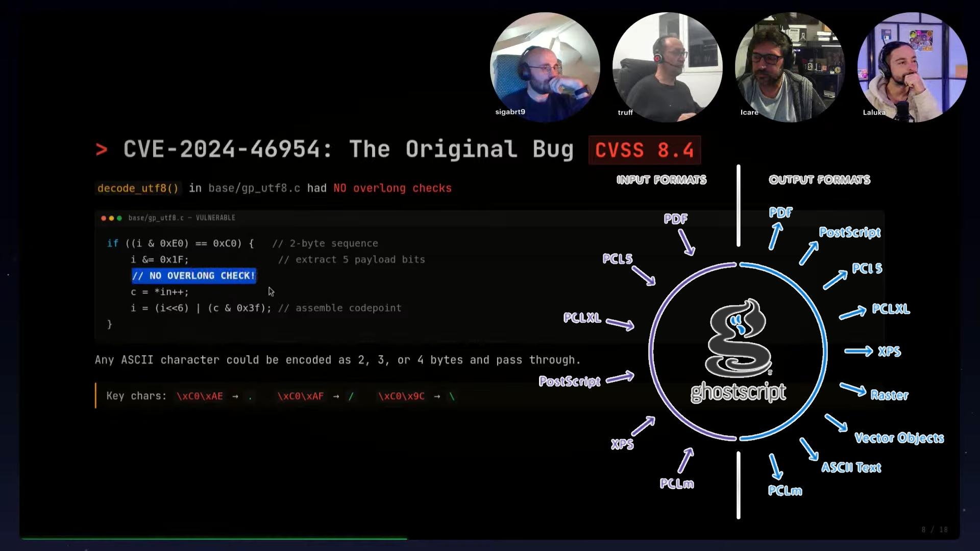This screenshot has width=980, height=551.
Task: Click the green slide progress bar
Action: point(214,538)
